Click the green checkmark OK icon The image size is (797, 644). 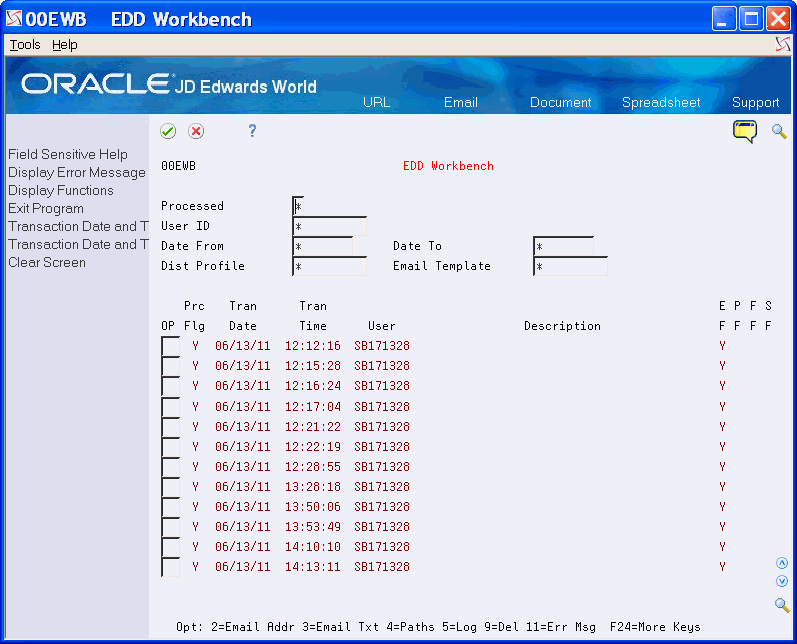point(168,131)
